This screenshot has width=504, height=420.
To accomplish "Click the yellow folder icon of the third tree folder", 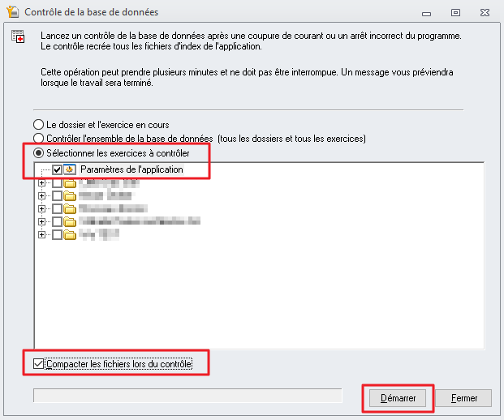I will pos(70,208).
